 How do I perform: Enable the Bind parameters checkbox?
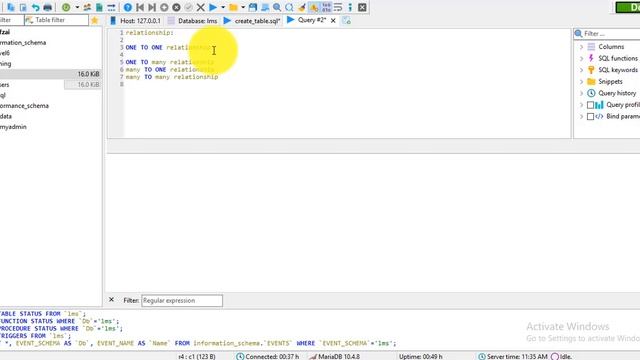[590, 116]
